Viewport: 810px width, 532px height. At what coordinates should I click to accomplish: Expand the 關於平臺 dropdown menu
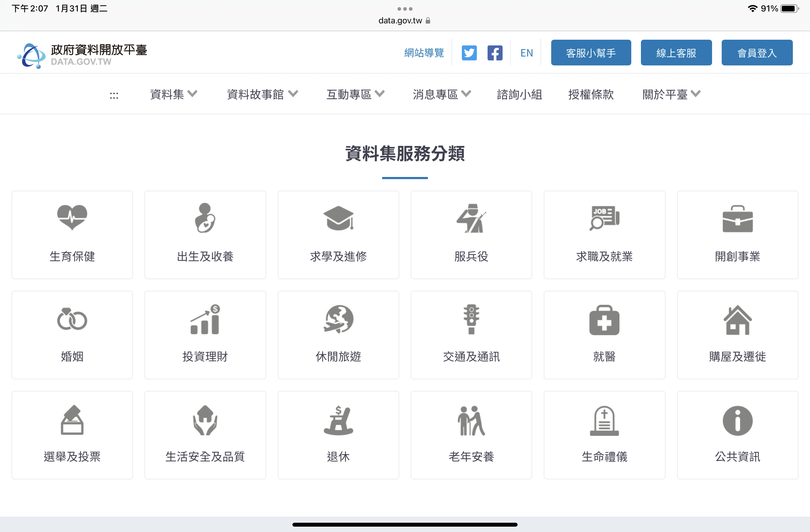coord(671,94)
